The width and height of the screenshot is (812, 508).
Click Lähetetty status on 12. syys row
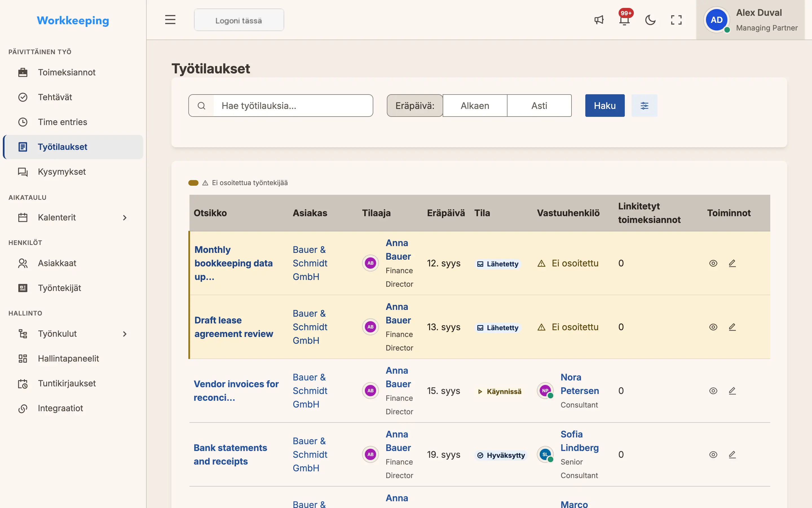(x=498, y=264)
